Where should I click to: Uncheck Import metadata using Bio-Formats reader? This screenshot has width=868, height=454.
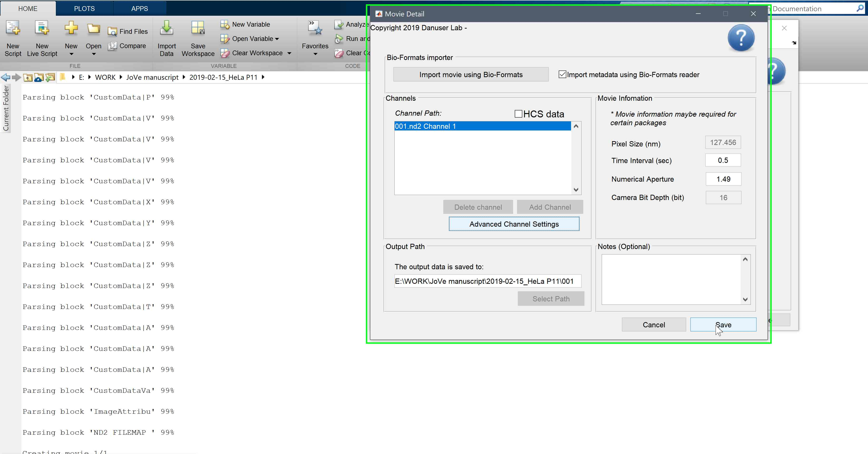(x=562, y=75)
